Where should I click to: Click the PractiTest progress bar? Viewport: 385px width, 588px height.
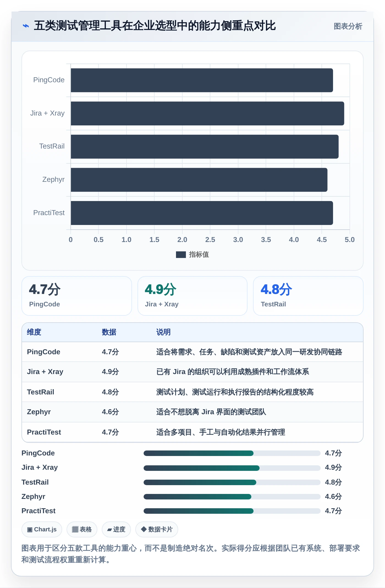(232, 511)
